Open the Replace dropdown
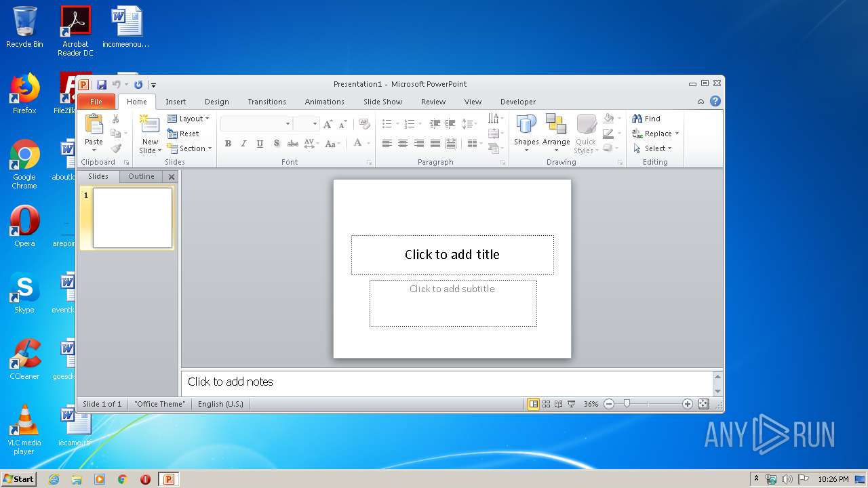The image size is (868, 488). (x=656, y=134)
